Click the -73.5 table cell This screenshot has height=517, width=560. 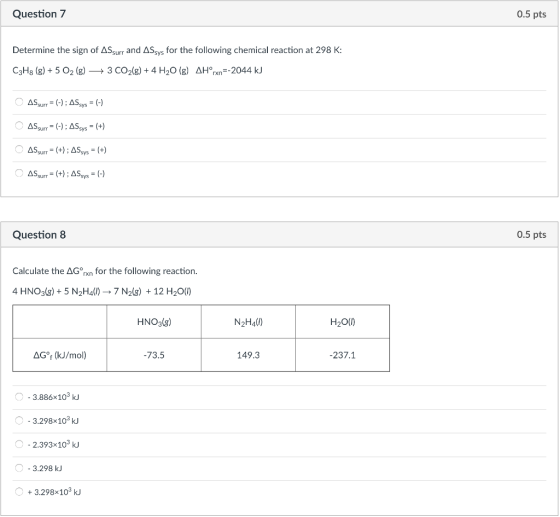[154, 355]
